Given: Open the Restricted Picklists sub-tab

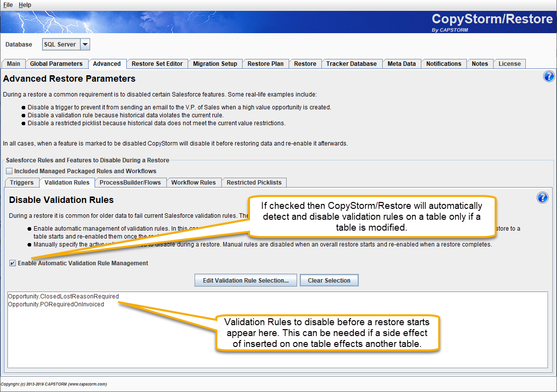Looking at the screenshot, I should point(254,183).
